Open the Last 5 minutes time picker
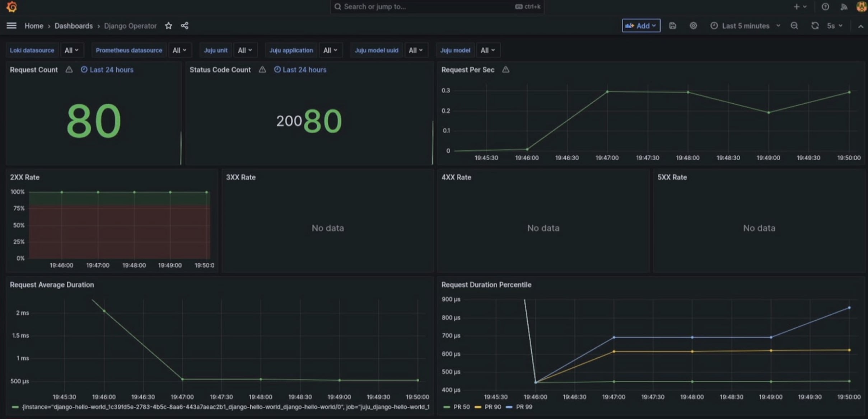Viewport: 868px width, 419px height. coord(746,26)
